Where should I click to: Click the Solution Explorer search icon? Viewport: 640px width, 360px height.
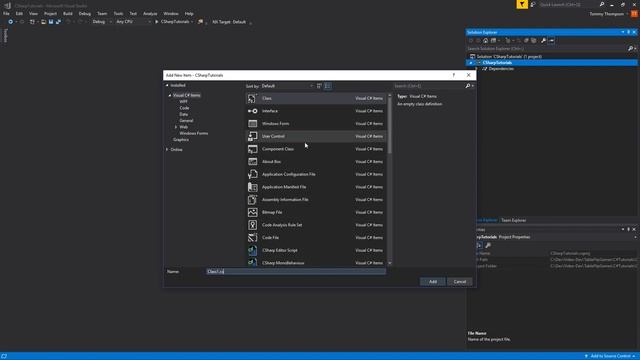[x=631, y=49]
